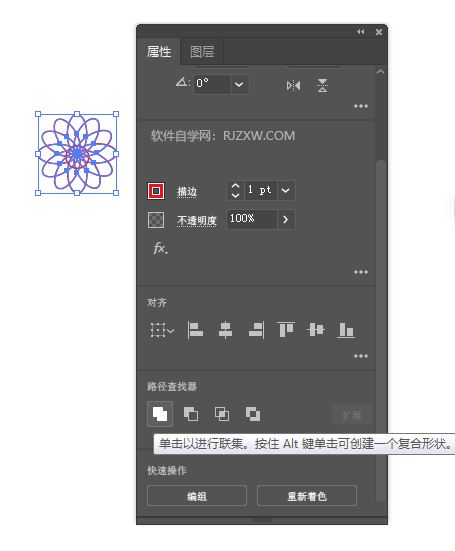
Task: Open the 不透明度 opacity settings link
Action: (x=197, y=221)
